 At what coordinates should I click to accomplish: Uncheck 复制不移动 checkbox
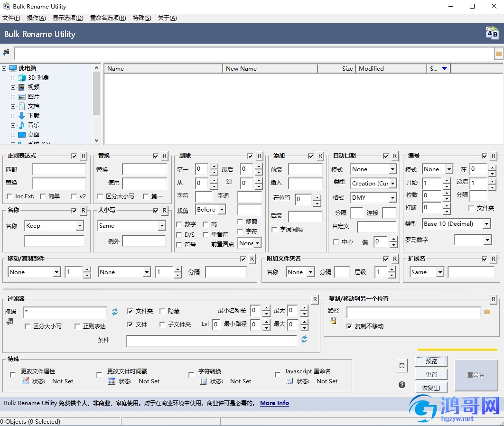349,326
